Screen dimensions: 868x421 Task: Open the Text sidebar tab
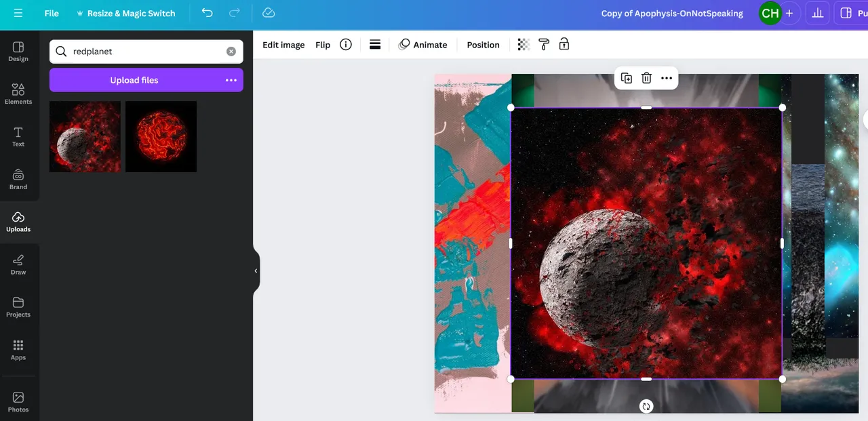pyautogui.click(x=18, y=137)
